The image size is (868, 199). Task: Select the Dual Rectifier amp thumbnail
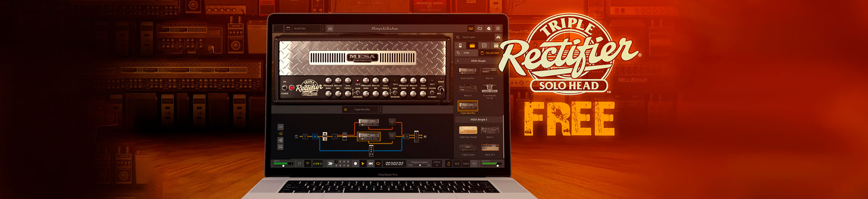point(467,72)
